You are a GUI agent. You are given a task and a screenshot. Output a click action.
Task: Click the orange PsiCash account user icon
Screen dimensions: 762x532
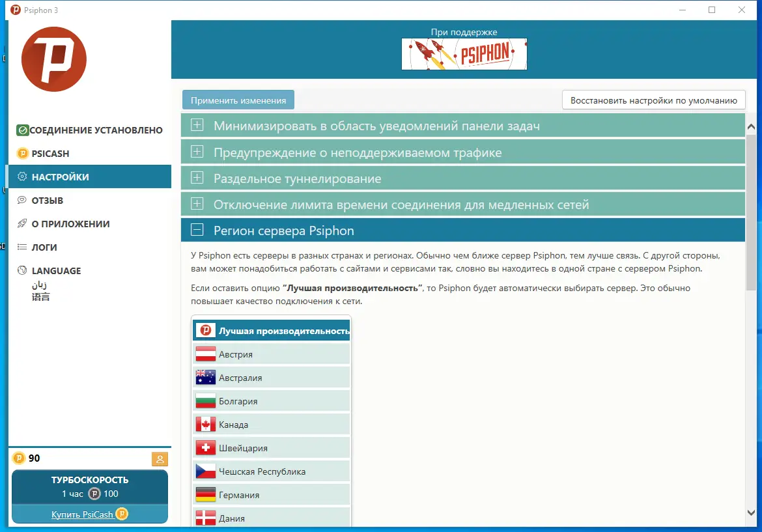click(x=160, y=458)
